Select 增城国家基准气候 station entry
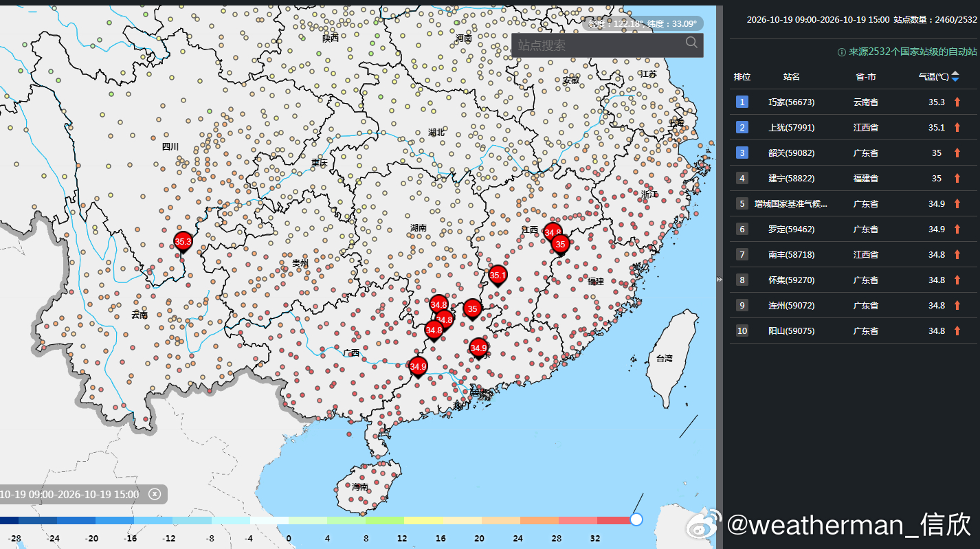Image resolution: width=980 pixels, height=549 pixels. [791, 203]
